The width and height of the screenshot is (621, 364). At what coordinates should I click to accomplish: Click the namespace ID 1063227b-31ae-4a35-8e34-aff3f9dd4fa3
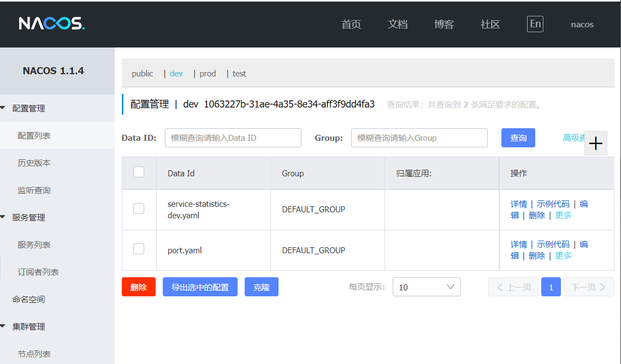tap(289, 104)
